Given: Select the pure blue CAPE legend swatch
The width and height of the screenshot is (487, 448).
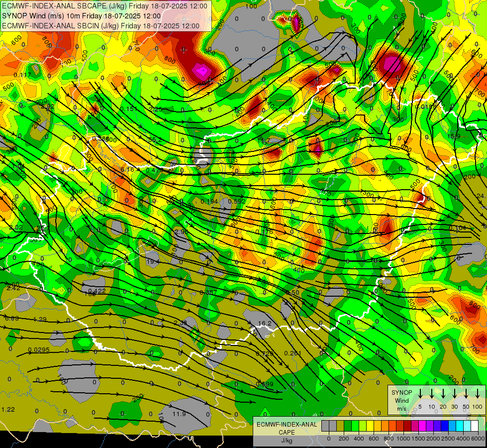Looking at the screenshot, I should (x=445, y=426).
